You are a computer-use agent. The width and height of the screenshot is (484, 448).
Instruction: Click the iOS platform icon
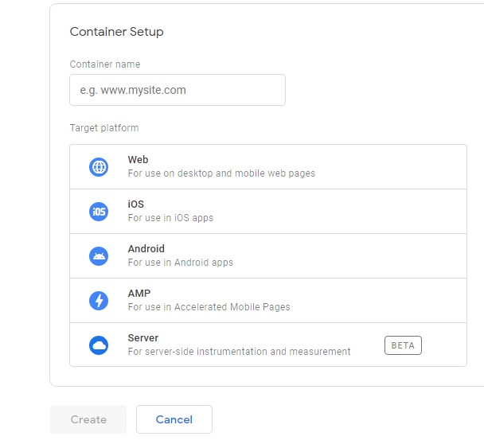tap(99, 212)
